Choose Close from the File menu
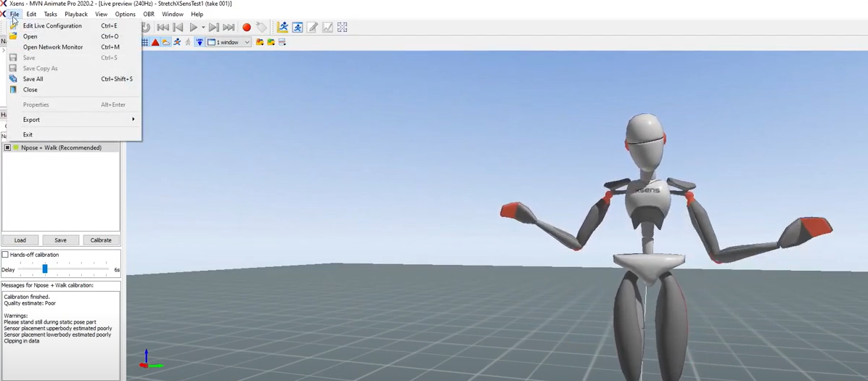This screenshot has height=381, width=868. (74, 90)
